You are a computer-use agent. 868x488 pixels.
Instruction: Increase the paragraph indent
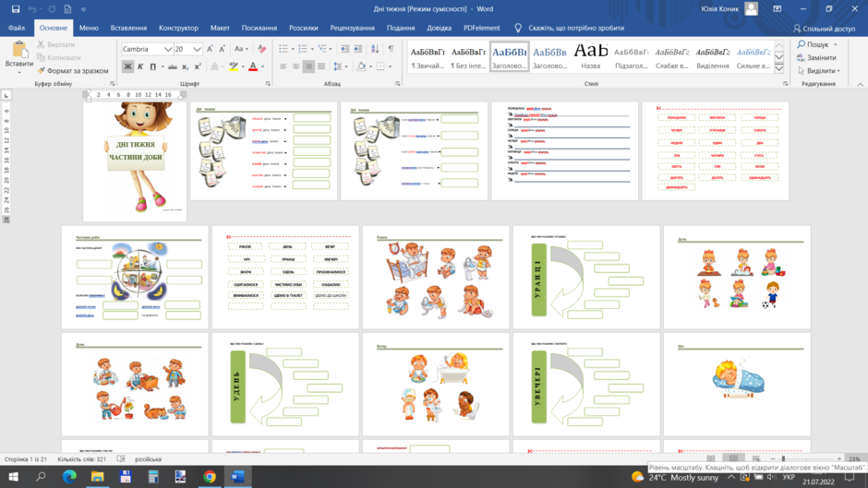pyautogui.click(x=358, y=49)
